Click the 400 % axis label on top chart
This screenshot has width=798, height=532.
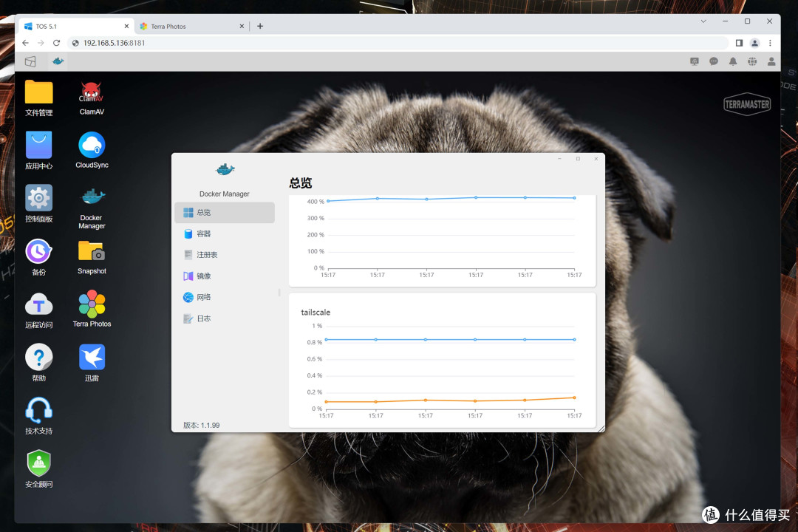tap(316, 202)
